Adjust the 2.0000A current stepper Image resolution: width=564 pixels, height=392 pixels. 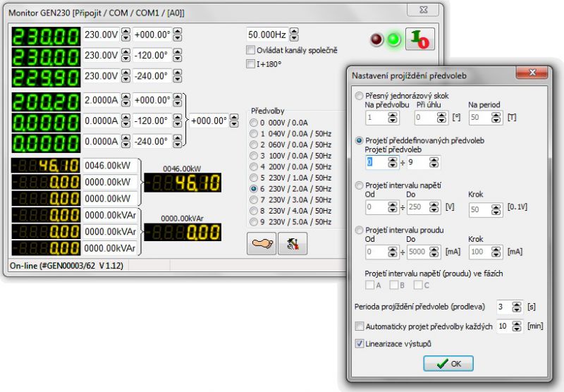(x=125, y=100)
